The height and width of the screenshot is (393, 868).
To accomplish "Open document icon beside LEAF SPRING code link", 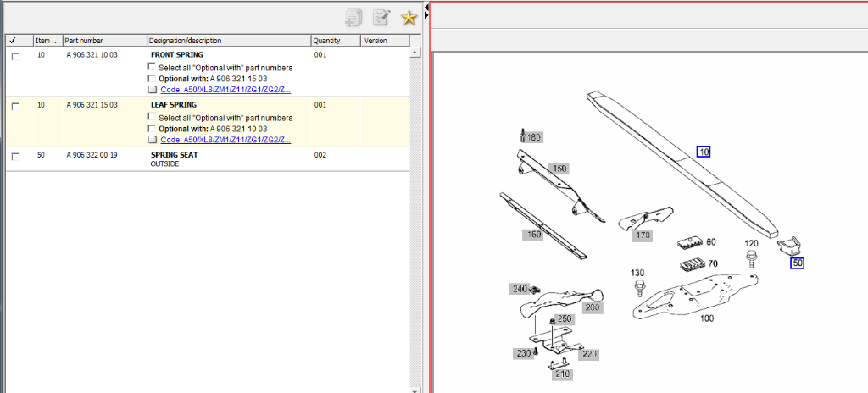I will [153, 140].
